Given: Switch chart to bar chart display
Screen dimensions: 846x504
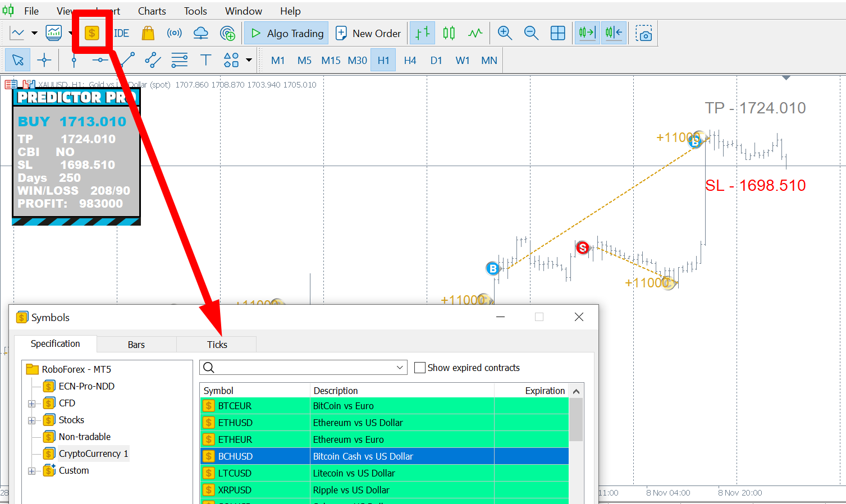Looking at the screenshot, I should tap(422, 33).
